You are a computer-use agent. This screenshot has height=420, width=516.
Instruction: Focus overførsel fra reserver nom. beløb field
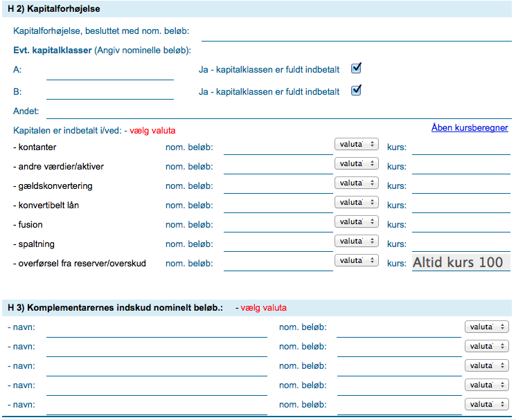pos(278,263)
